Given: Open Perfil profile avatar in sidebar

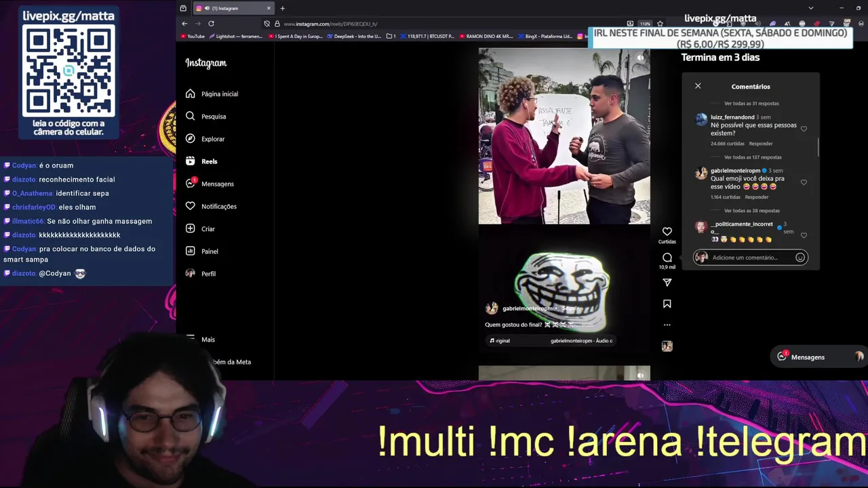Looking at the screenshot, I should click(x=191, y=273).
